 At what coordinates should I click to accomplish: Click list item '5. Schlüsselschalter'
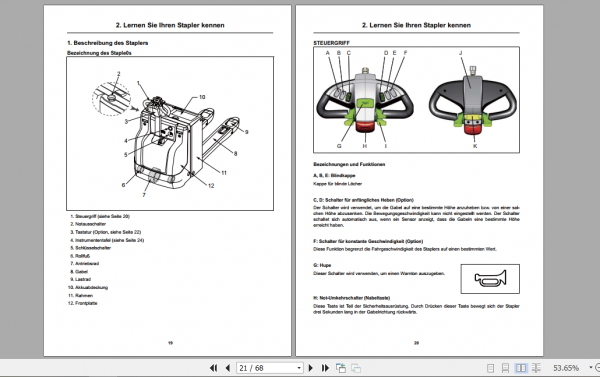click(x=90, y=248)
